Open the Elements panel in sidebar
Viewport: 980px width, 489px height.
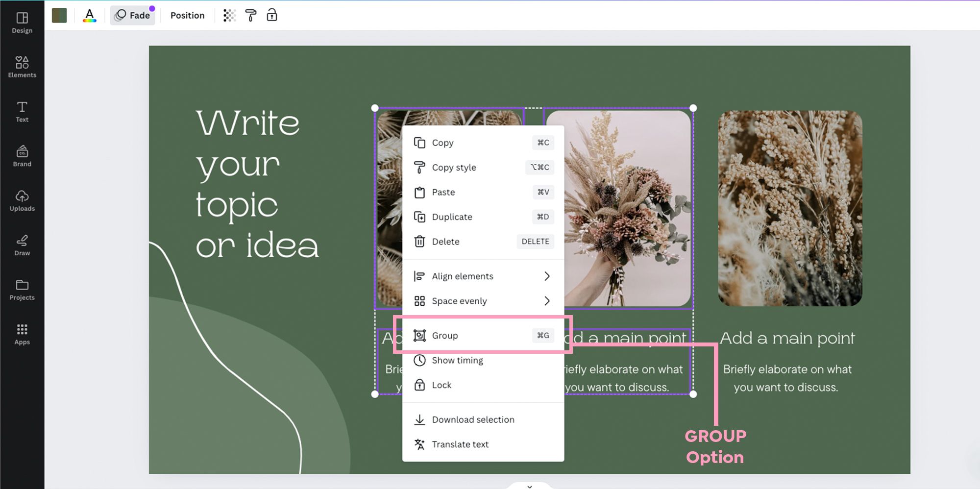click(x=22, y=67)
